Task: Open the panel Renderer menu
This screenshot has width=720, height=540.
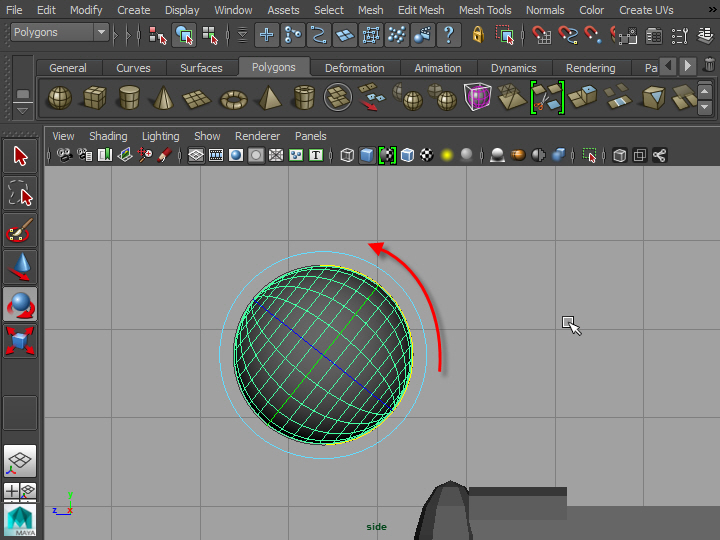Action: pyautogui.click(x=257, y=136)
